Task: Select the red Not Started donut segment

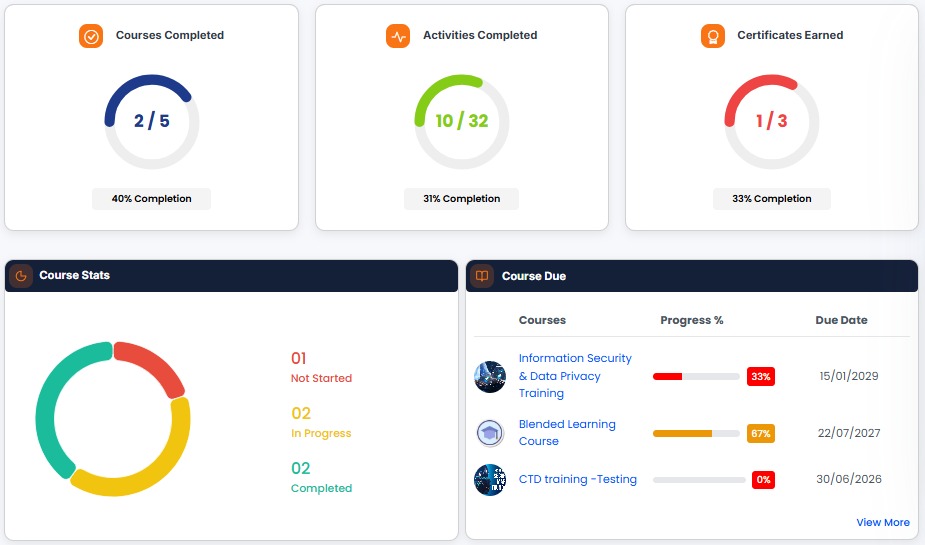Action: pos(152,364)
